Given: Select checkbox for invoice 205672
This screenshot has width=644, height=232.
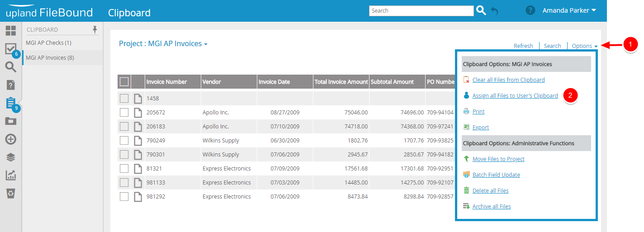Looking at the screenshot, I should tap(124, 112).
